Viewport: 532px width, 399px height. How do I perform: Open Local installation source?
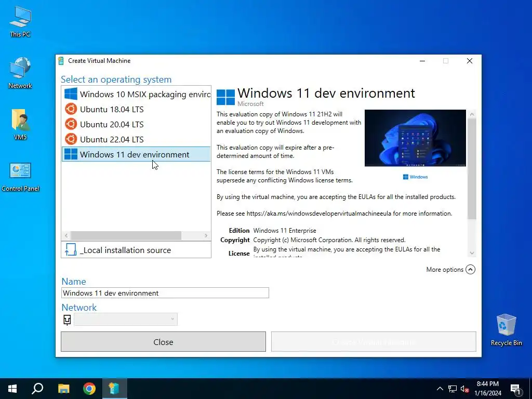click(x=136, y=250)
